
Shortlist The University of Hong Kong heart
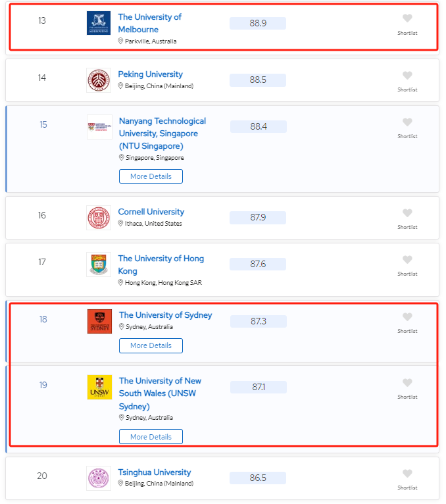point(407,260)
